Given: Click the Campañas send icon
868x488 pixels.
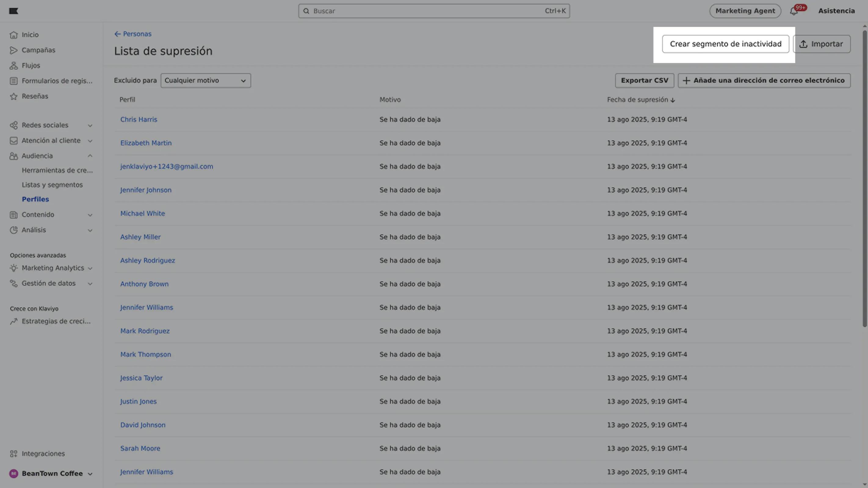Looking at the screenshot, I should [x=13, y=50].
